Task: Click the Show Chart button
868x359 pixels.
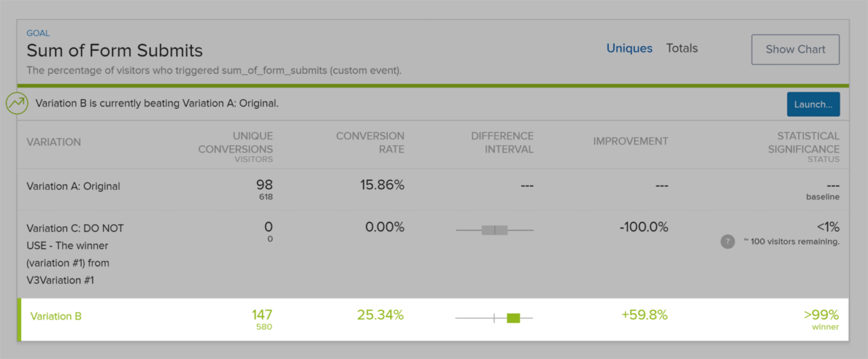Action: point(795,50)
